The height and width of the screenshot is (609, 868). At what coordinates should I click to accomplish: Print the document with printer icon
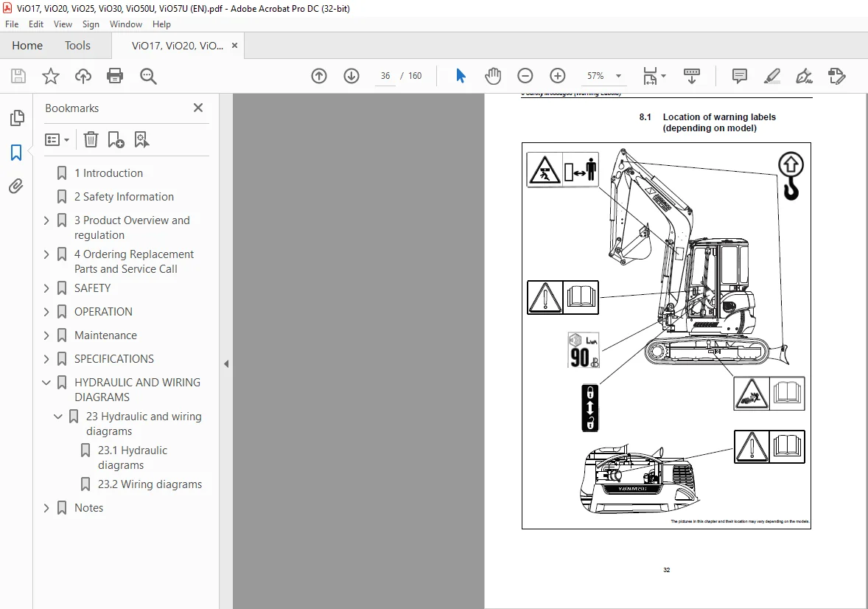pyautogui.click(x=115, y=76)
